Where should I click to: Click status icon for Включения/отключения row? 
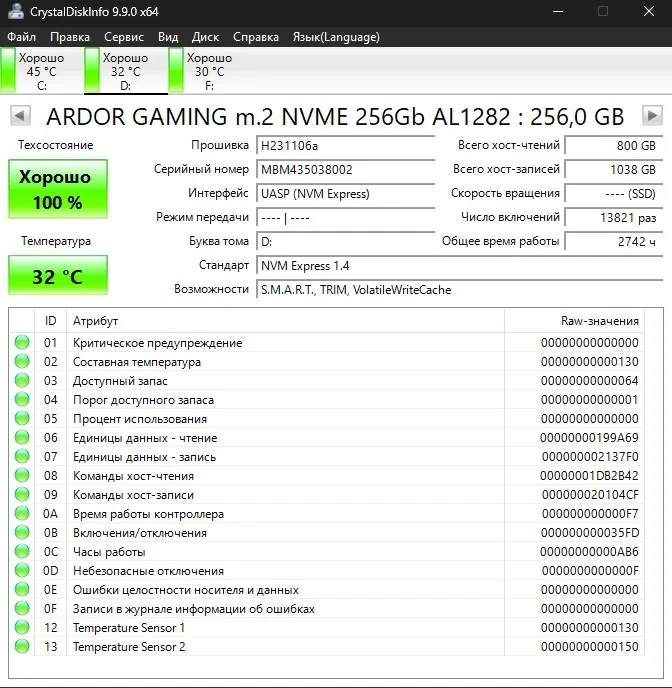click(22, 532)
